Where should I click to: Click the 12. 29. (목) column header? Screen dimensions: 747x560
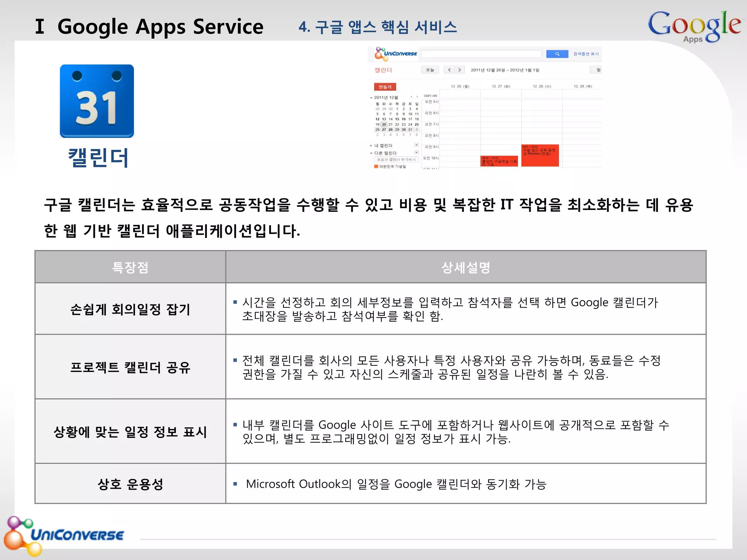point(582,86)
